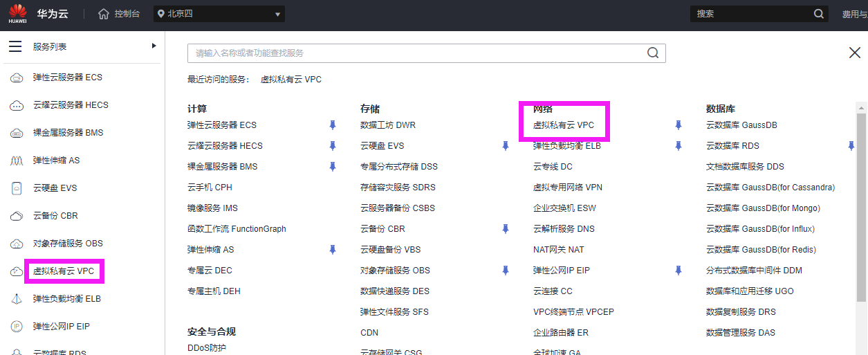Image resolution: width=868 pixels, height=355 pixels.
Task: Click the CBR backup sidebar icon
Action: (x=17, y=216)
